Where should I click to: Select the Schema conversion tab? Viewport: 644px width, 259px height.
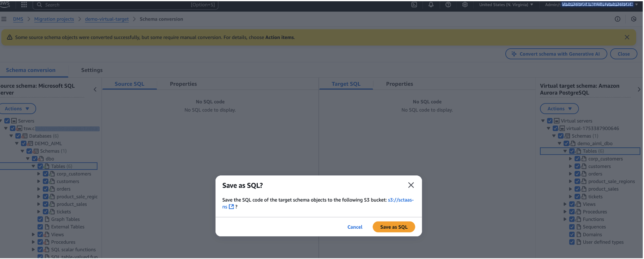pos(31,70)
